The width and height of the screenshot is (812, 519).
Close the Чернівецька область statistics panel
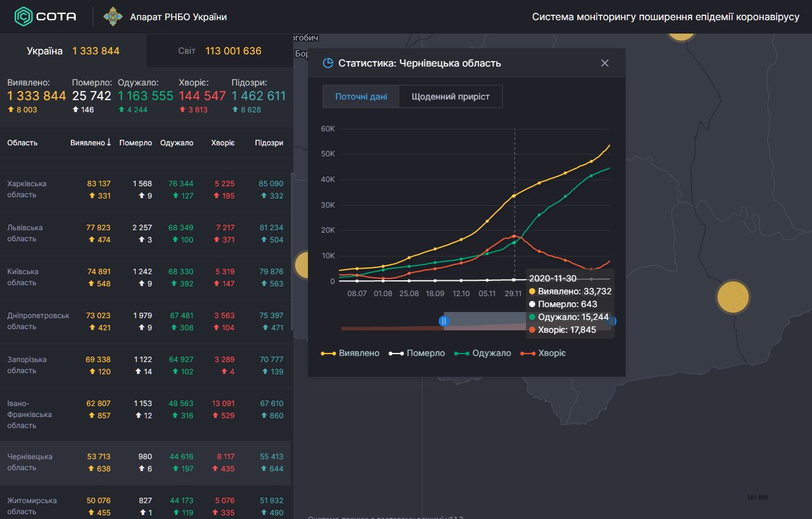coord(605,64)
